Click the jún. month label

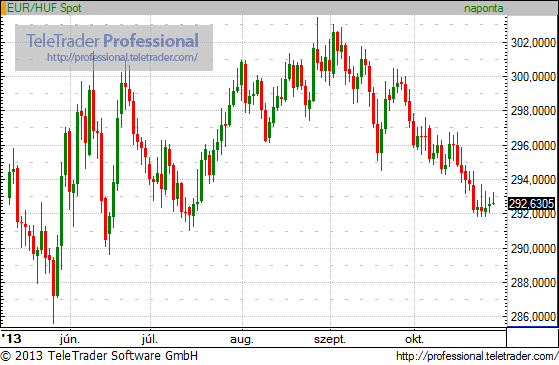click(x=70, y=339)
